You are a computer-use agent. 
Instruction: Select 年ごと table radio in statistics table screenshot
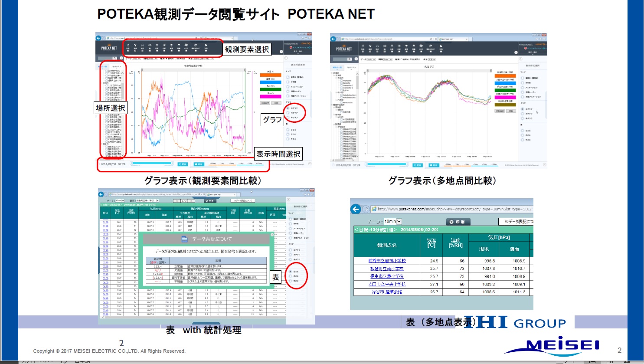click(x=290, y=281)
